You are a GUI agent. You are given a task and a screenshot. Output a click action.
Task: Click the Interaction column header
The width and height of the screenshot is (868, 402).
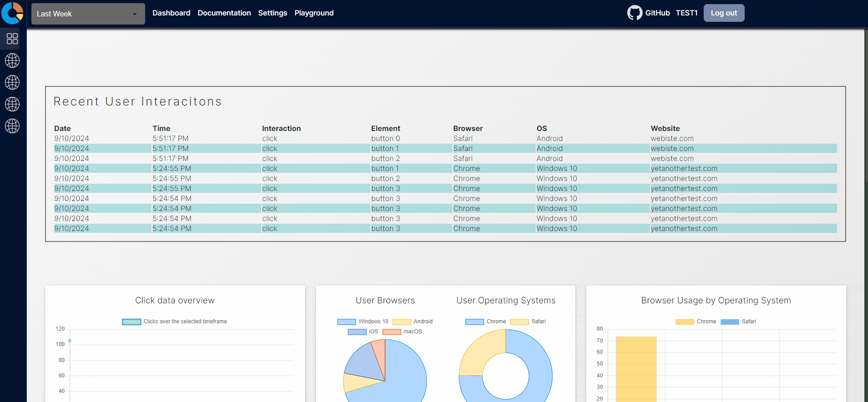(x=281, y=129)
